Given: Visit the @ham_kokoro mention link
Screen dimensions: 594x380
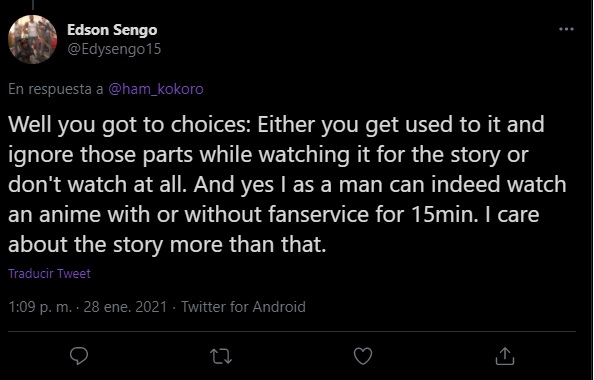Looking at the screenshot, I should pyautogui.click(x=156, y=89).
